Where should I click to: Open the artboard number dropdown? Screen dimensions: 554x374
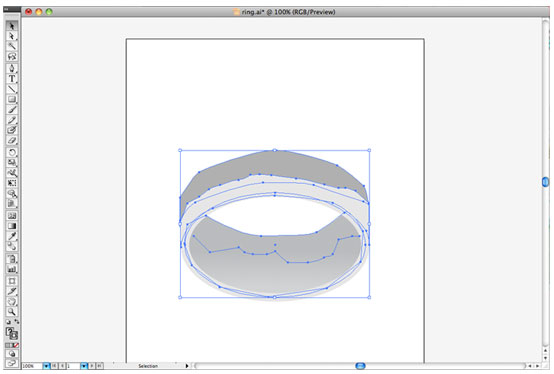pos(84,366)
